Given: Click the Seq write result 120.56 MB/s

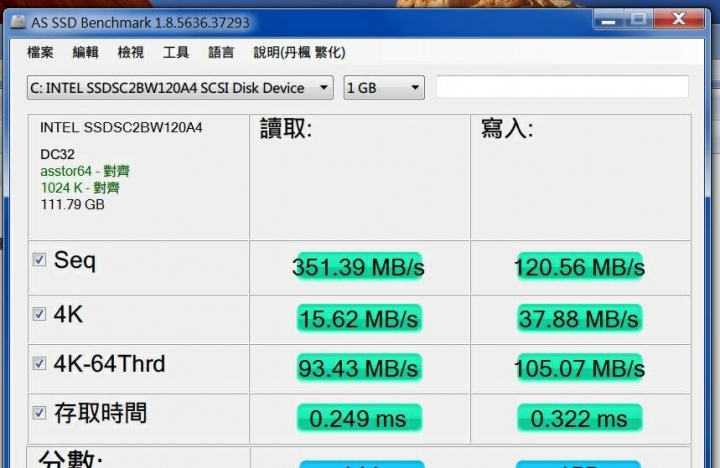Looking at the screenshot, I should click(x=579, y=267).
